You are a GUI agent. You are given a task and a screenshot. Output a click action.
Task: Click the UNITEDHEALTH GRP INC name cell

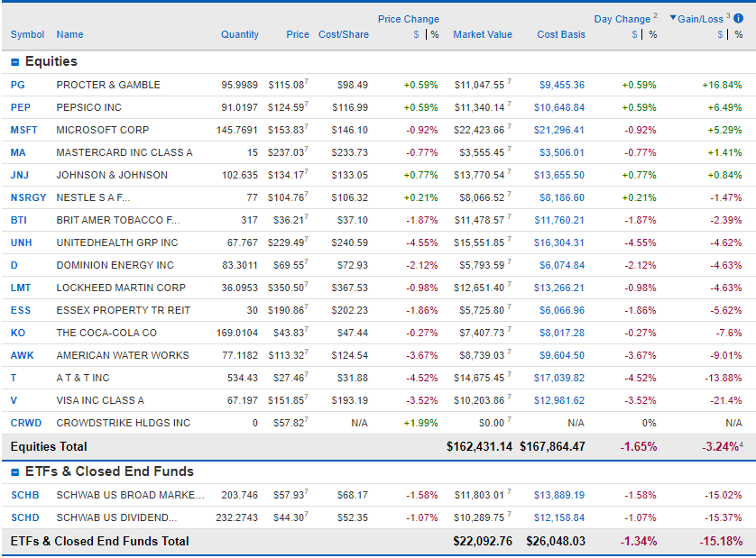(117, 242)
